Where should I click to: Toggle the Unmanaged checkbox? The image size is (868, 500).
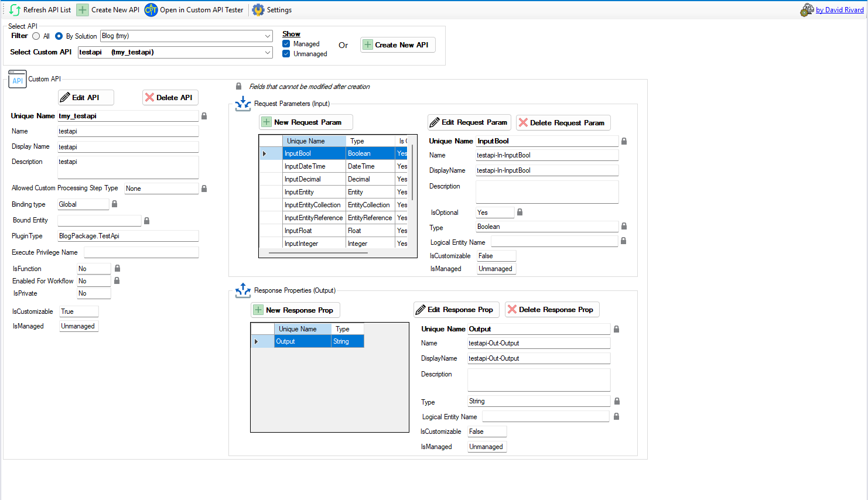point(286,54)
